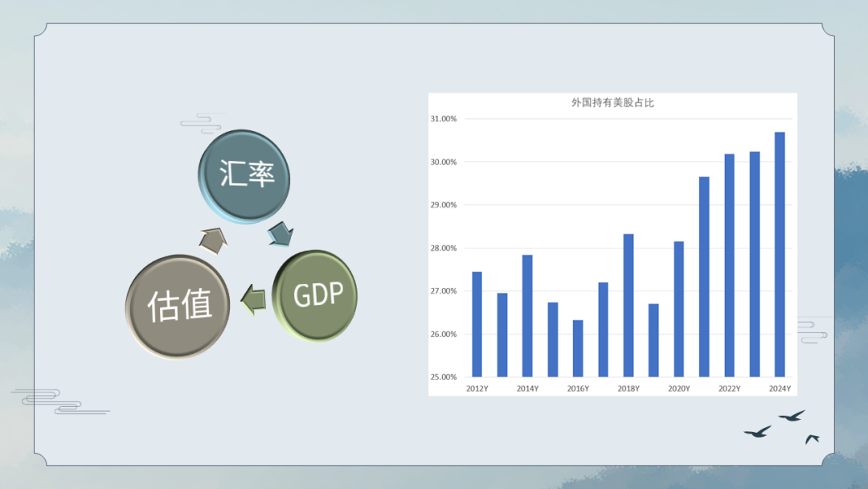
Task: Select the 2024Y x-axis label
Action: pyautogui.click(x=779, y=389)
